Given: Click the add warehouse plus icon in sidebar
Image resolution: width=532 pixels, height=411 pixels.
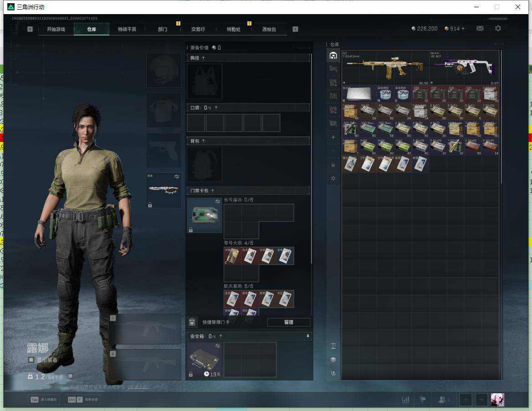Looking at the screenshot, I should coord(333,137).
